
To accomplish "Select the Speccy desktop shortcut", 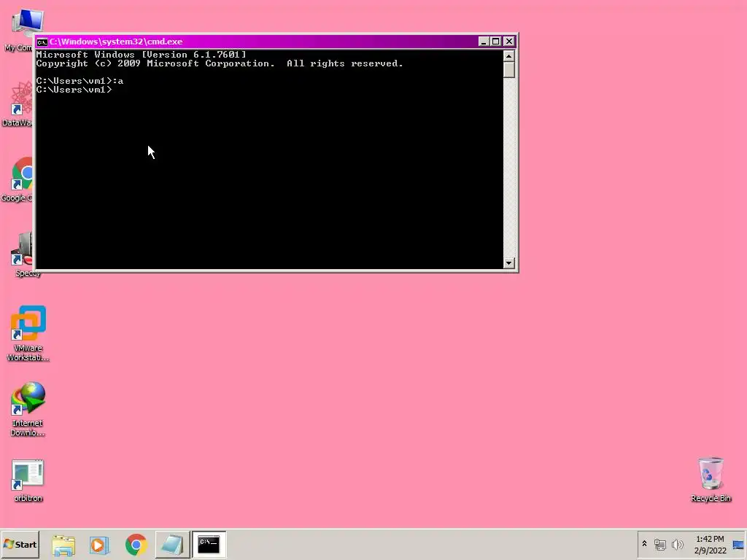I will click(x=25, y=254).
